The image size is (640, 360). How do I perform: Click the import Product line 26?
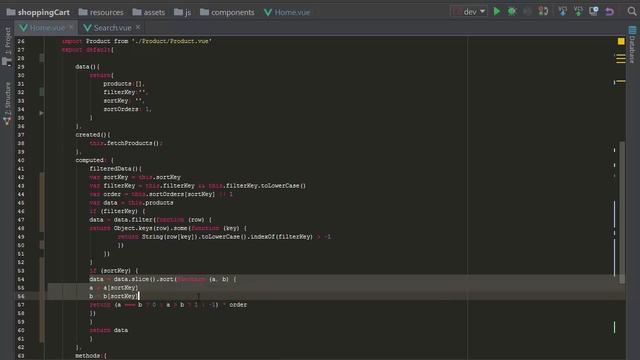coord(137,41)
